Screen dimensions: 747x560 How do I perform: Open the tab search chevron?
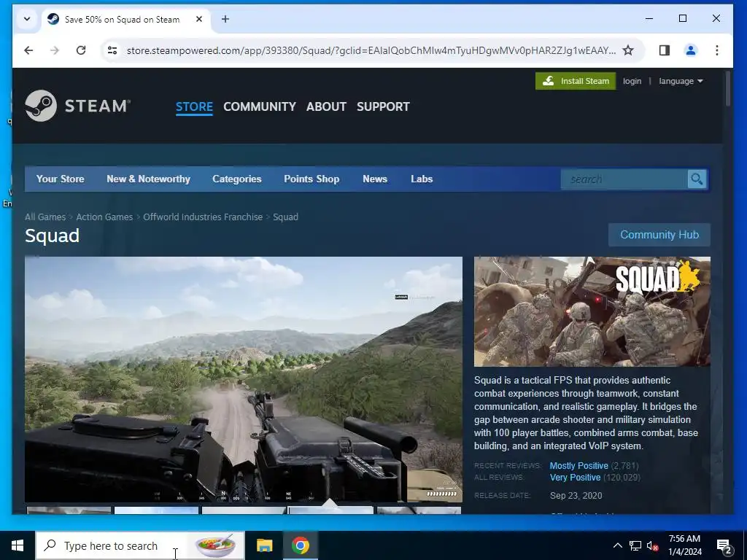tap(27, 19)
